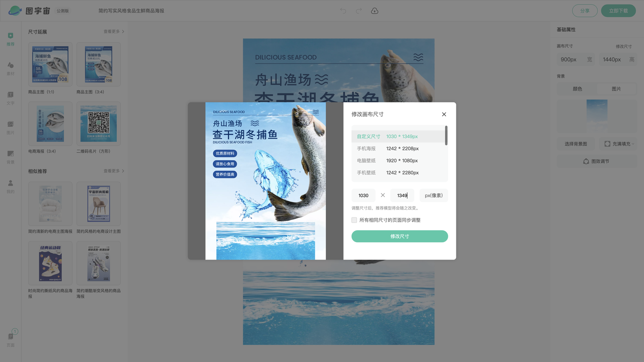This screenshot has width=644, height=362.
Task: Click the 图效调节 effect adjustment button
Action: click(x=597, y=161)
